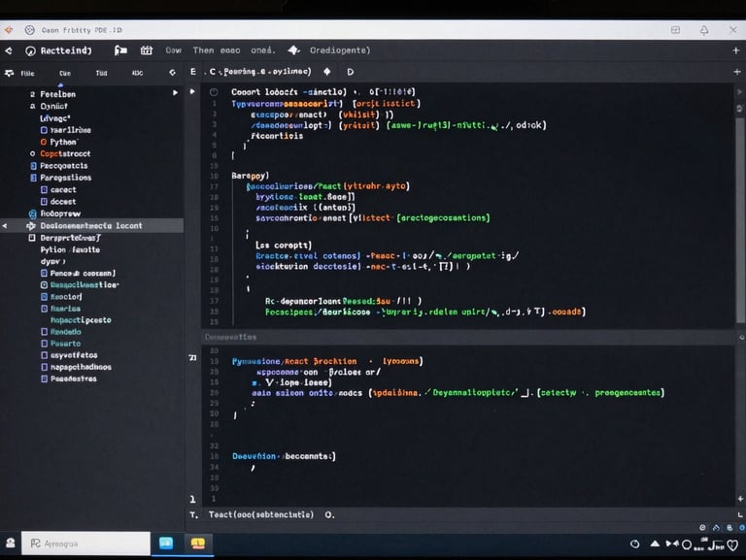Open the layout panel icon in title bar
This screenshot has height=560, width=746.
675,30
